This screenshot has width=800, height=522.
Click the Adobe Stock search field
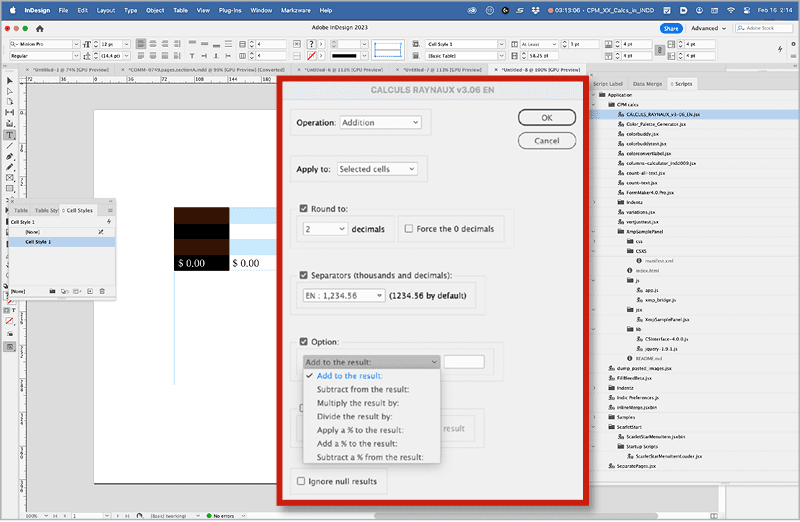(x=764, y=28)
